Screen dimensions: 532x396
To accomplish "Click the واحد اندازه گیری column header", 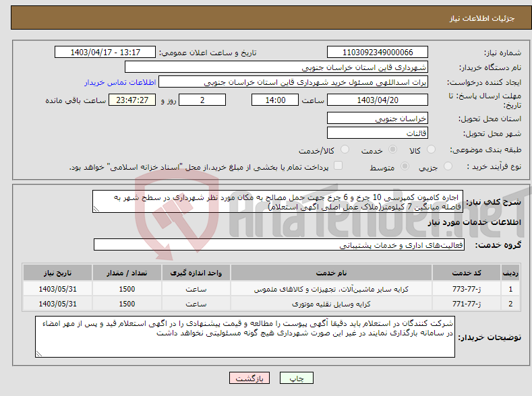I will tap(196, 273).
